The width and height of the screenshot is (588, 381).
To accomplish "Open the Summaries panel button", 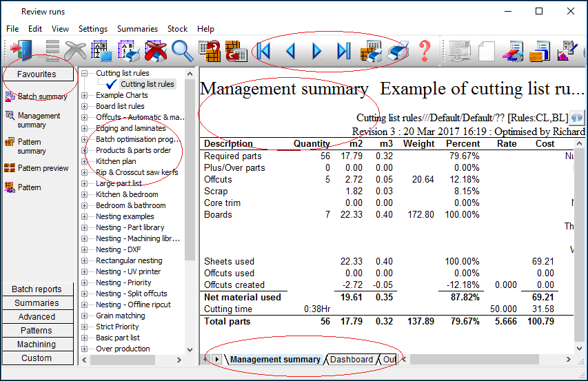I will pos(38,303).
